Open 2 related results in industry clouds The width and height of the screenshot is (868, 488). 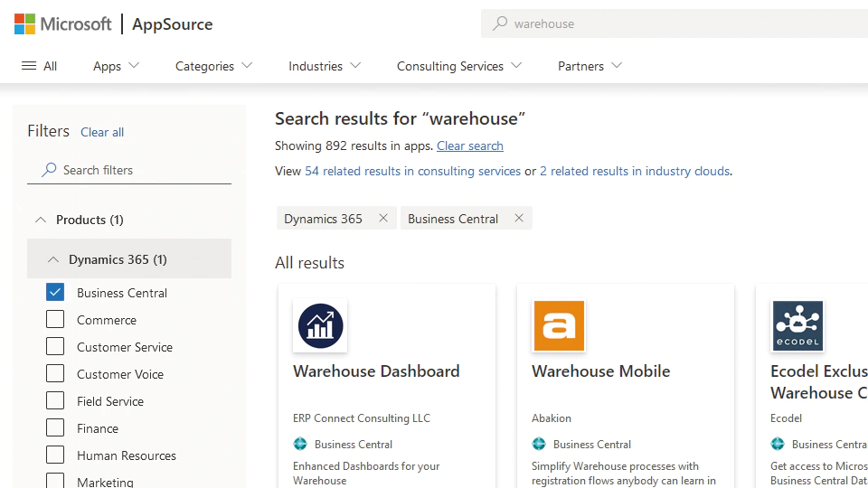pos(635,171)
